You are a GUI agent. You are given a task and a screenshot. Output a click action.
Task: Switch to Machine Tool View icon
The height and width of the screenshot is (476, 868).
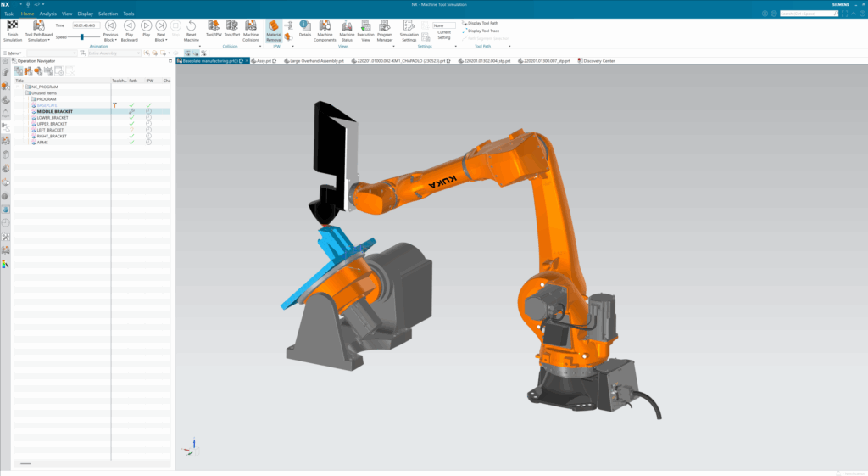[x=28, y=71]
